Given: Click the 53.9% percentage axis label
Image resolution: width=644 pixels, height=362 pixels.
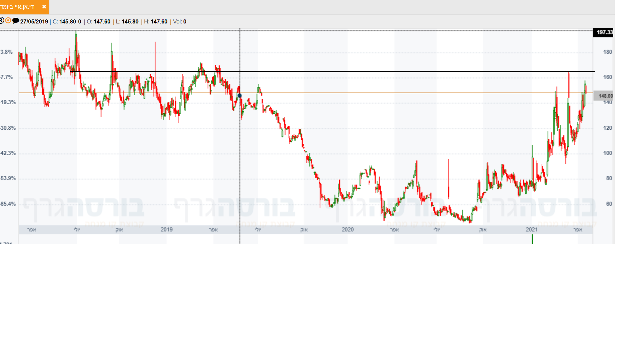Looking at the screenshot, I should (8, 178).
